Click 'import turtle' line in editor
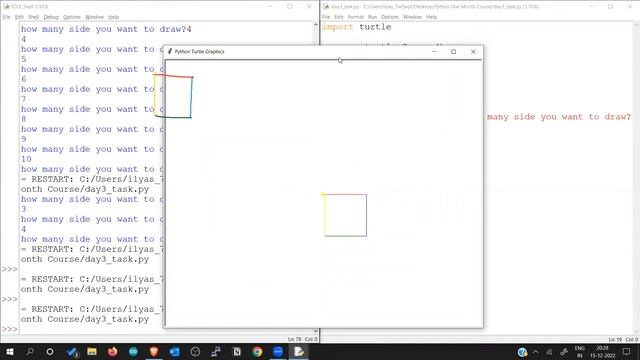Screen dimensions: 640x360 pos(357,27)
